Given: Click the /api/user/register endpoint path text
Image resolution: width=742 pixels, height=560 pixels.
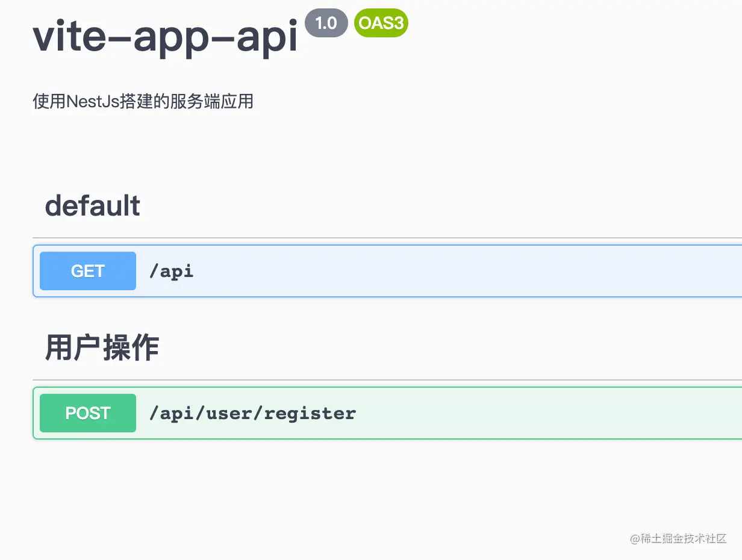Looking at the screenshot, I should click(252, 414).
